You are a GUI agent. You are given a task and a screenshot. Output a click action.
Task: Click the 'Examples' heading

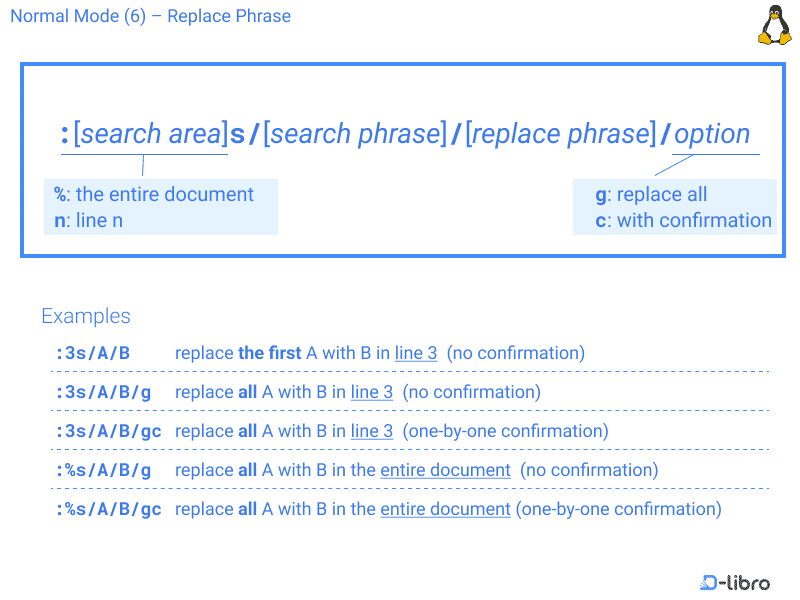click(x=86, y=316)
